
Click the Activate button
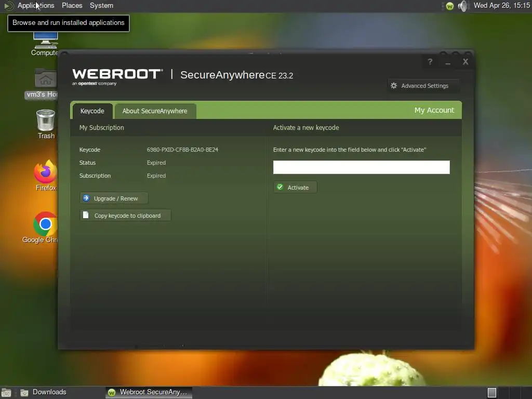295,187
